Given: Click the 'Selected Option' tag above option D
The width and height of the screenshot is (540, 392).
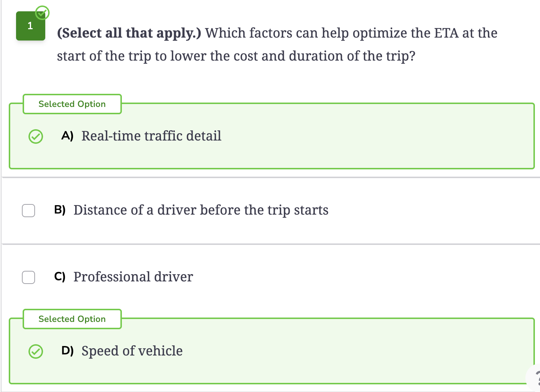Looking at the screenshot, I should coord(72,319).
